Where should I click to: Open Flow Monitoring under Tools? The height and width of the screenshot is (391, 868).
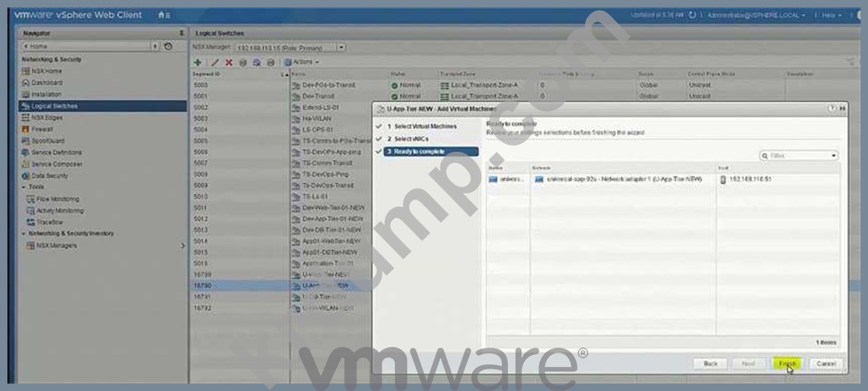[53, 199]
